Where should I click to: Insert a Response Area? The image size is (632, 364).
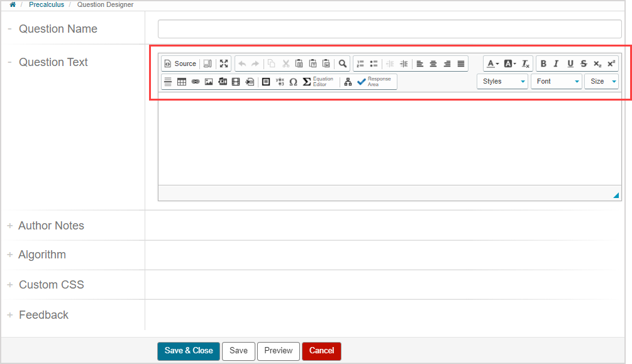point(374,82)
